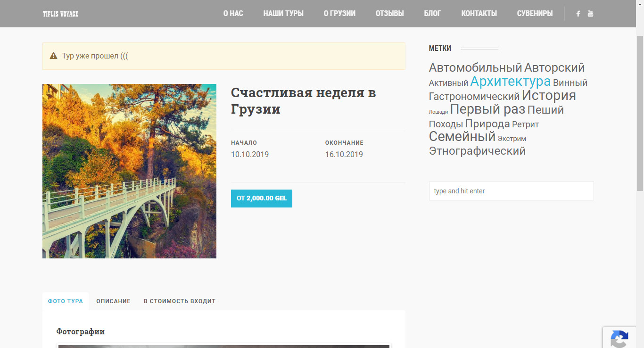The image size is (644, 348).
Task: Click the bridge tour photo thumbnail
Action: pos(129,171)
